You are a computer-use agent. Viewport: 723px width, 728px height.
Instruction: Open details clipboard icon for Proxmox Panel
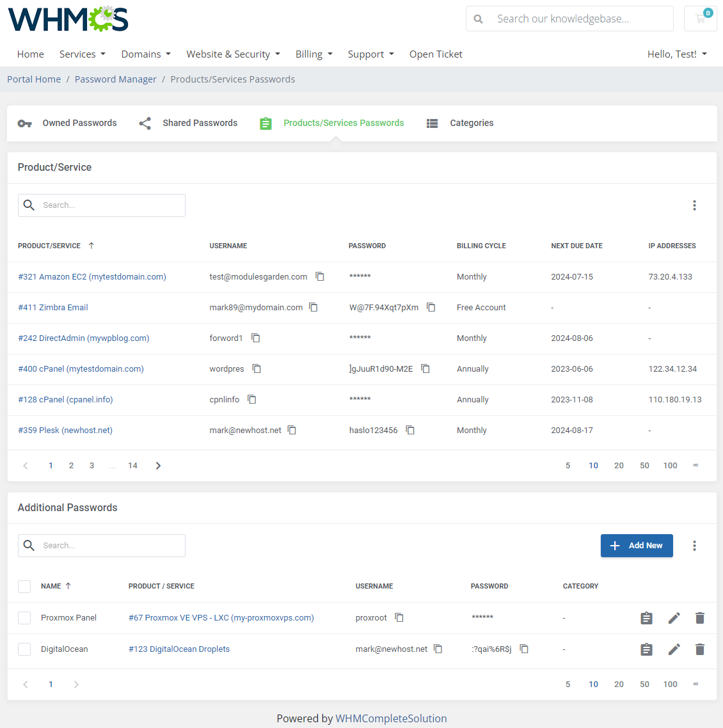click(646, 618)
